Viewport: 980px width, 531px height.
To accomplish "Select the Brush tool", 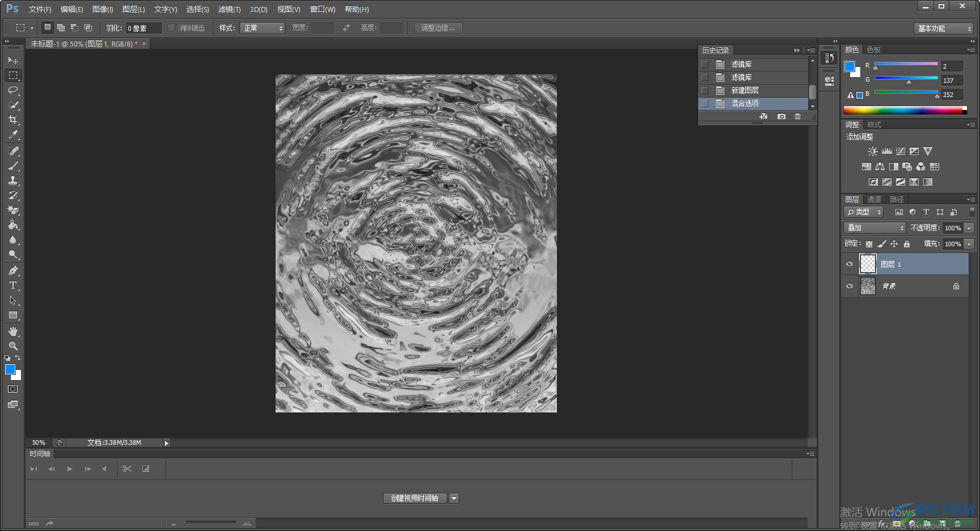I will pos(13,166).
